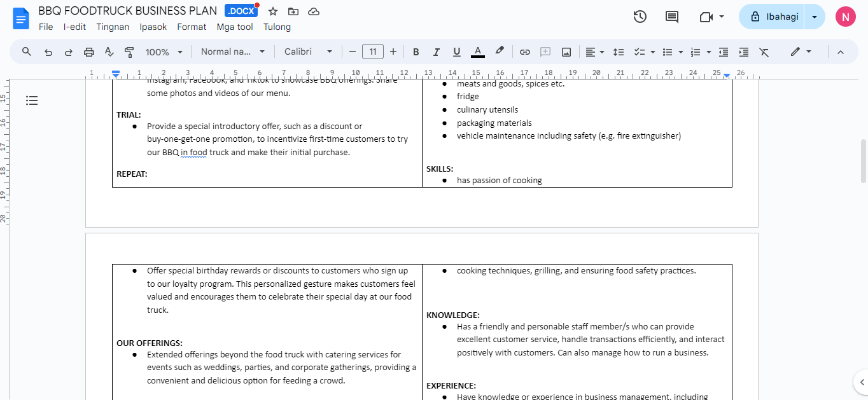Open the Ipasok menu
The height and width of the screenshot is (400, 868).
pyautogui.click(x=153, y=27)
